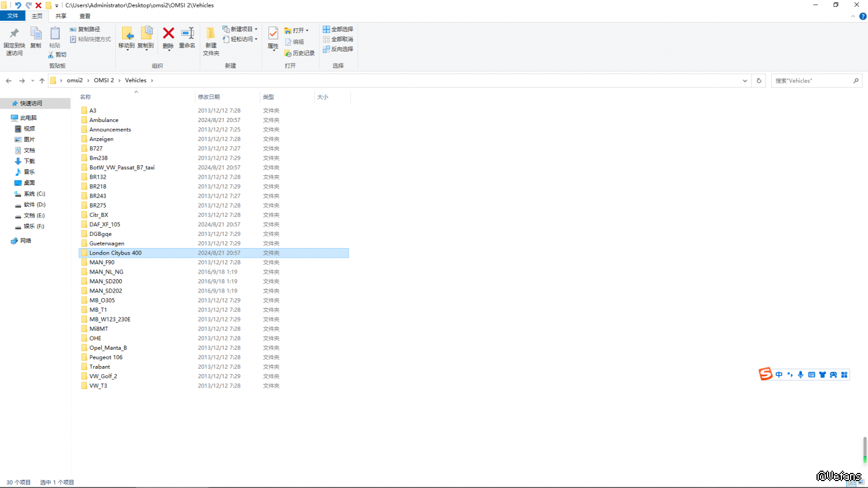This screenshot has width=868, height=488.
Task: Create a folder with 新建文件夹 icon
Action: [211, 34]
